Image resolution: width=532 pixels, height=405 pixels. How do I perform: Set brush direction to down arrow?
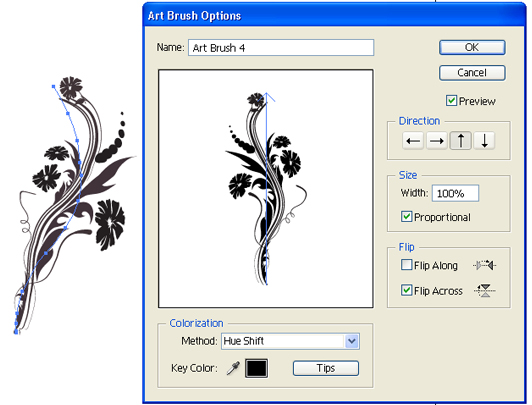click(x=484, y=140)
